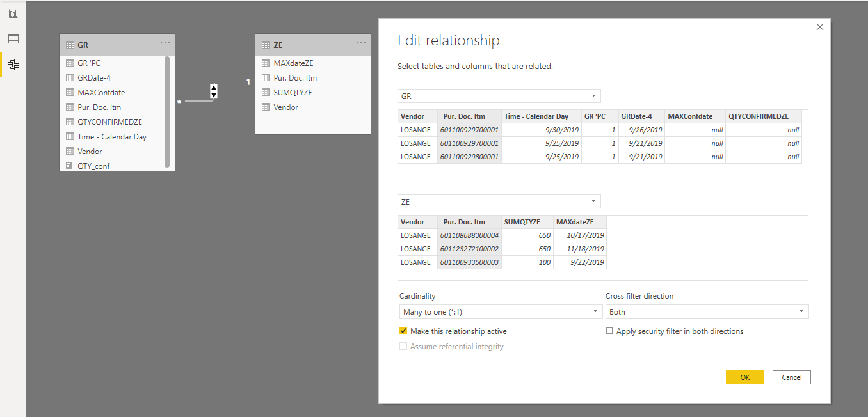Click cell 11/18/2019 in ZE preview
Image resolution: width=868 pixels, height=417 pixels.
580,249
